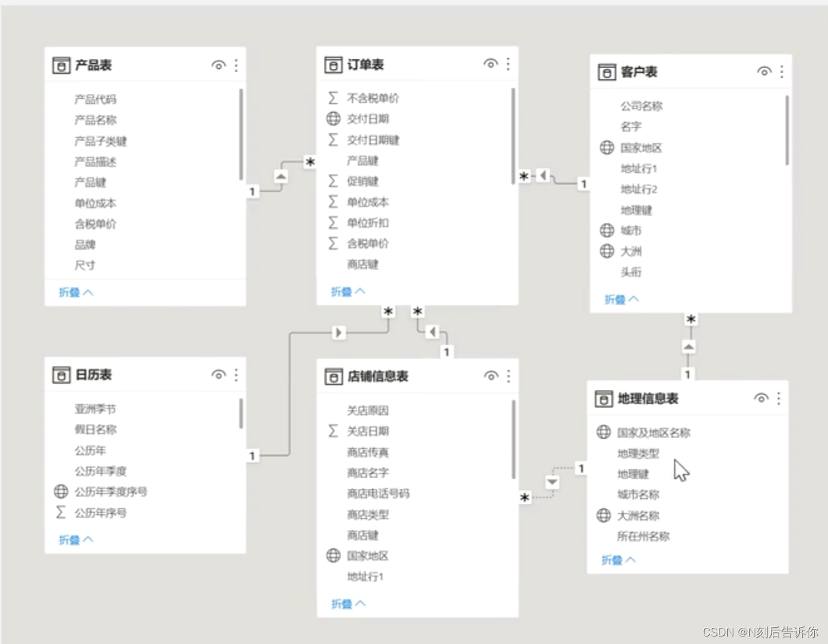828x644 pixels.
Task: Click the sigma icon beside 单位折扣
Action: [333, 222]
